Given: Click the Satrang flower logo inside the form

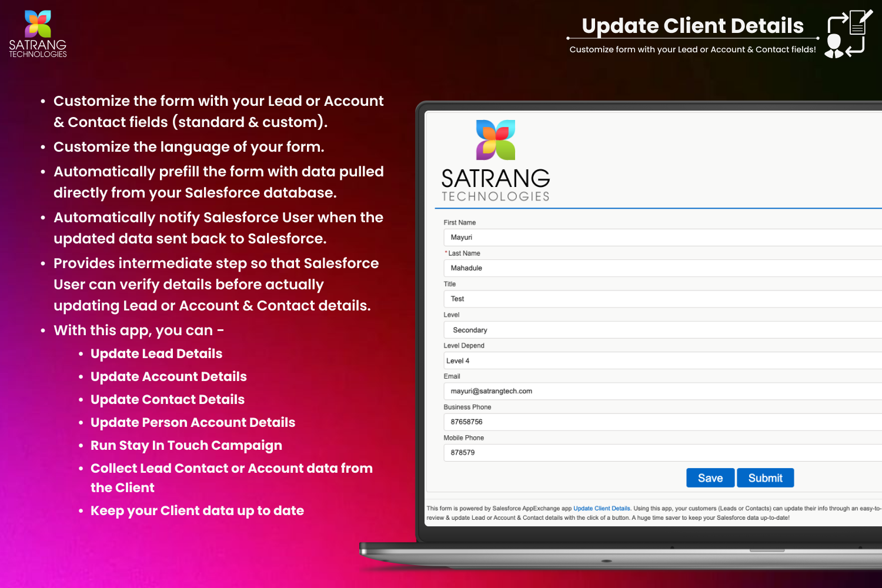Looking at the screenshot, I should click(496, 140).
